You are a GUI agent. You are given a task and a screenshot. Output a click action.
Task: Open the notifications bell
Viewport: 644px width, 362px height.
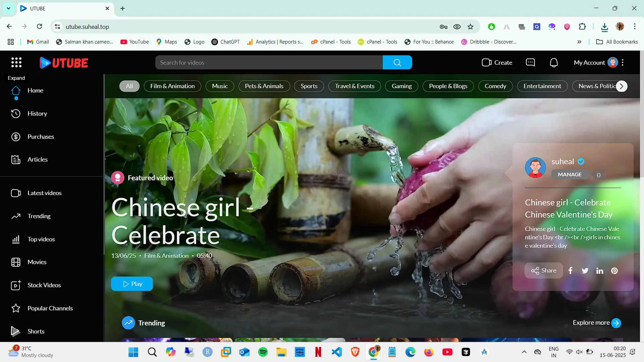[554, 62]
